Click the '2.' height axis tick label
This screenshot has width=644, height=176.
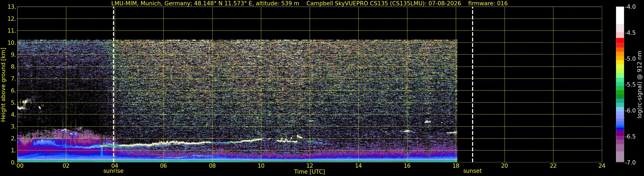[13, 139]
